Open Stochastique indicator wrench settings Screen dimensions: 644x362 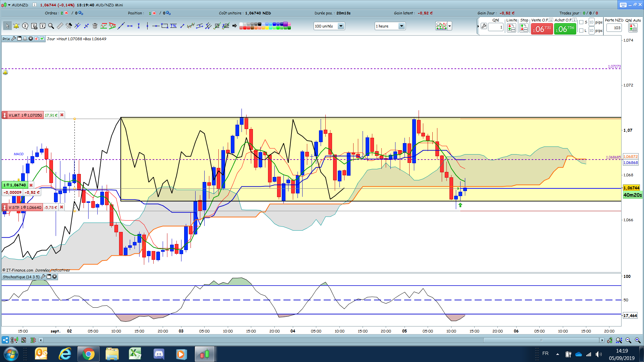[43, 277]
